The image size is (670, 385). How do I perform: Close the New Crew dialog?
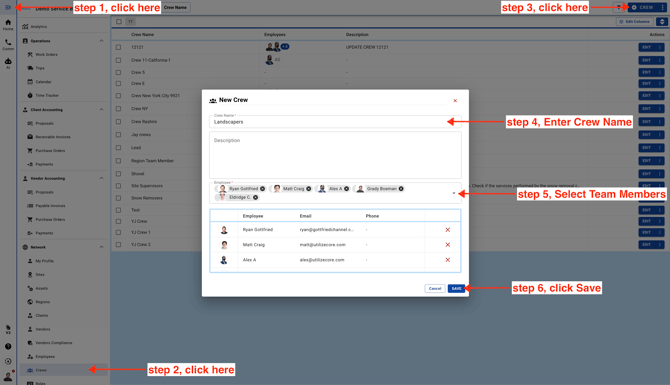(x=455, y=101)
